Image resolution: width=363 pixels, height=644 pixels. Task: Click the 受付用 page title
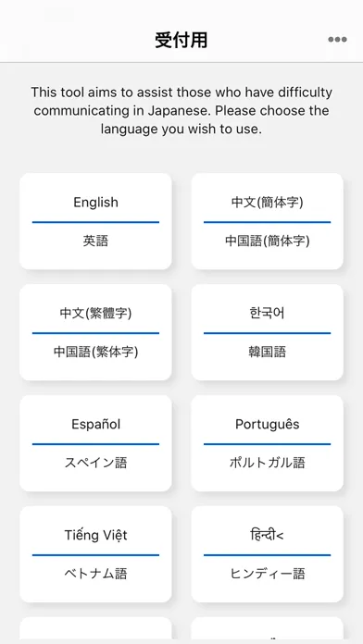click(x=181, y=41)
